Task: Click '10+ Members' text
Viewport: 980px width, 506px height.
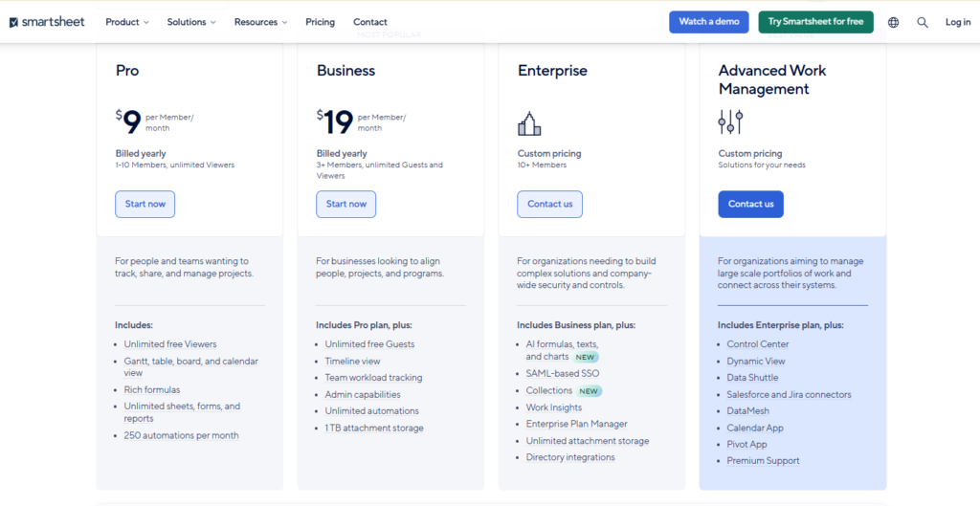Action: click(542, 165)
